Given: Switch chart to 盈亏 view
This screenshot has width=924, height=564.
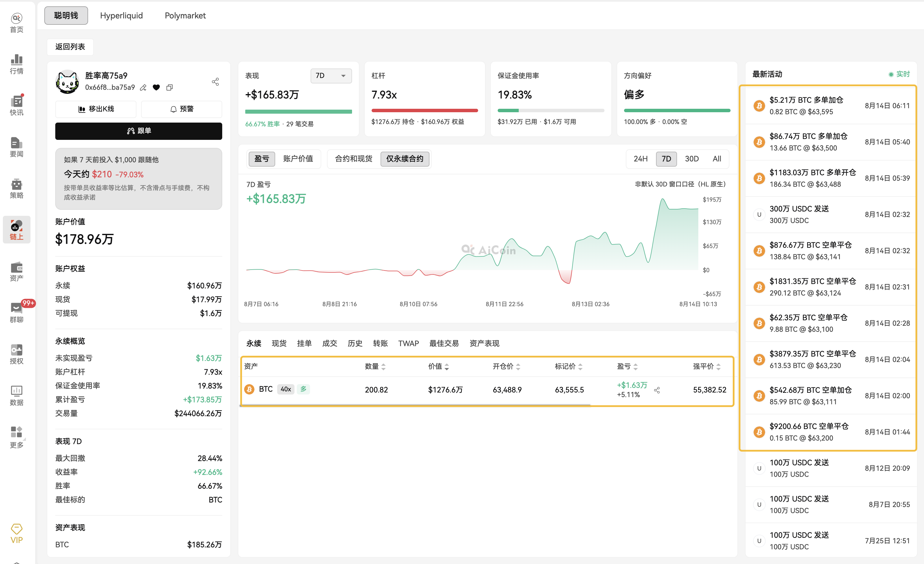Looking at the screenshot, I should click(x=262, y=159).
